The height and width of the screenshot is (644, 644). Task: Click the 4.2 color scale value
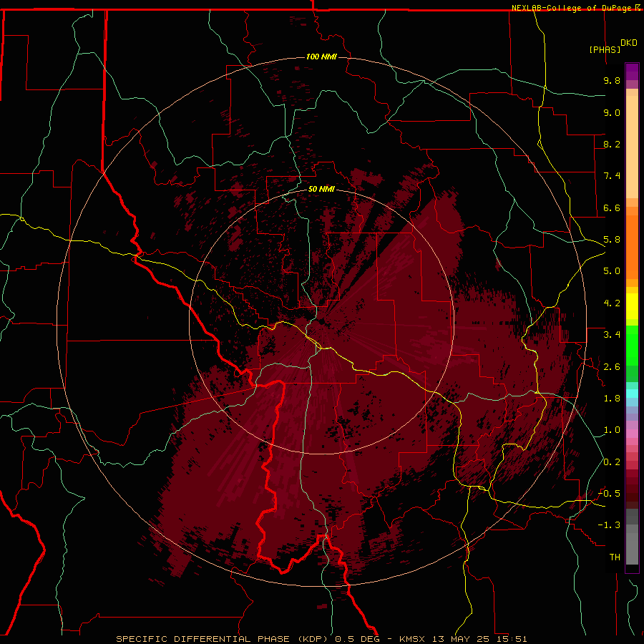pyautogui.click(x=612, y=303)
